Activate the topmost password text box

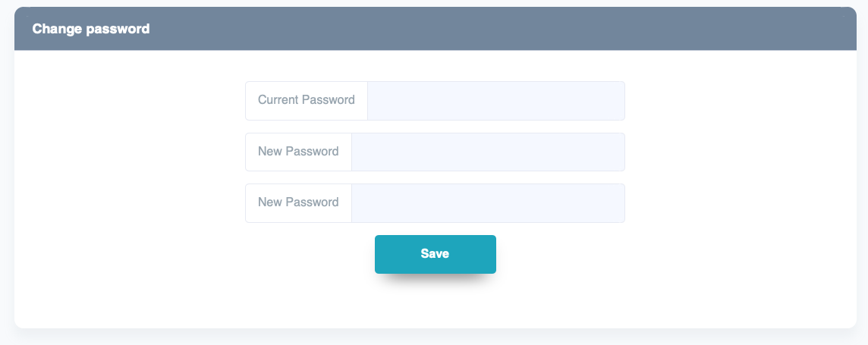coord(495,101)
